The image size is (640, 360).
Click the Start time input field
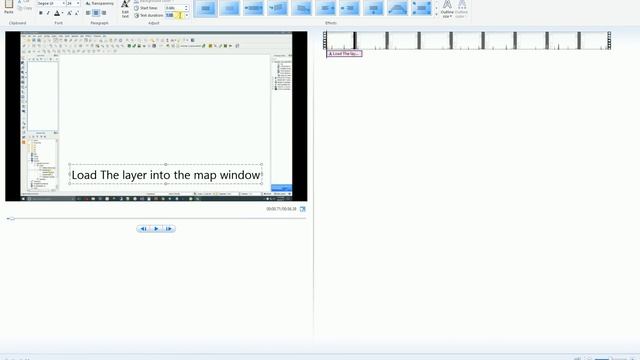pos(174,8)
